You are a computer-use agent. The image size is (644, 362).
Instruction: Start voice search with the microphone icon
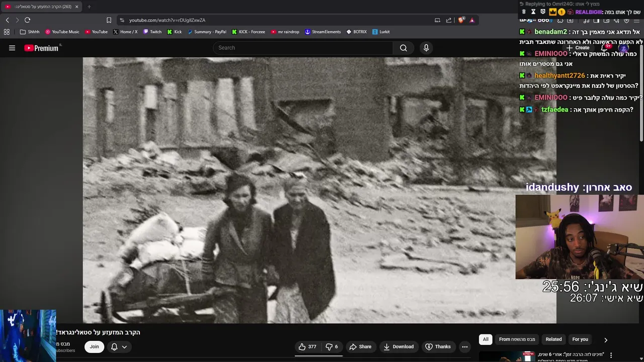426,48
